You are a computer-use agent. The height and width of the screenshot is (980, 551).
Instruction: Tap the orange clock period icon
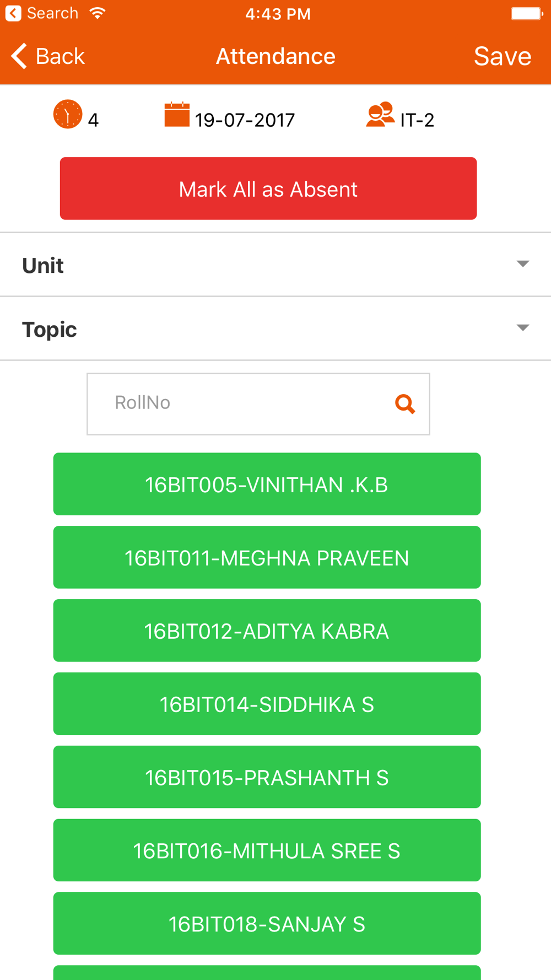(67, 114)
